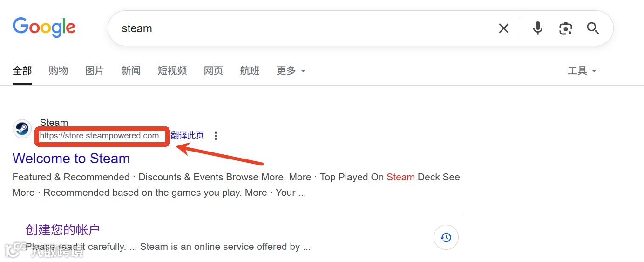This screenshot has width=644, height=262.
Task: Switch to the 购物 tab
Action: point(59,71)
